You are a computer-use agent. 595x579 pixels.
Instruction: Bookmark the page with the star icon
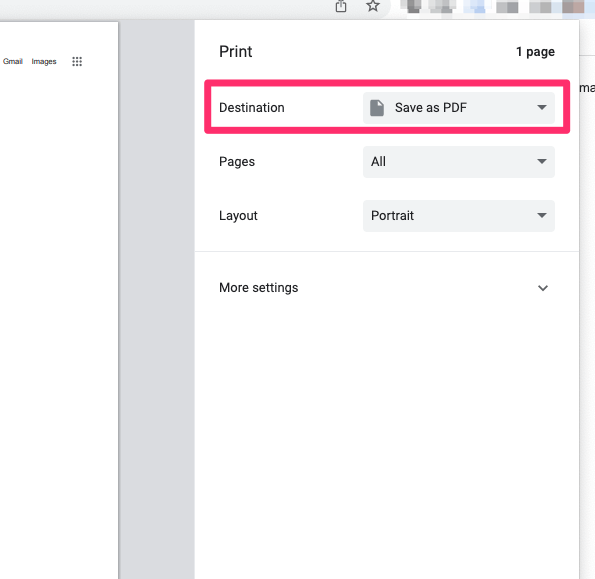click(x=373, y=6)
